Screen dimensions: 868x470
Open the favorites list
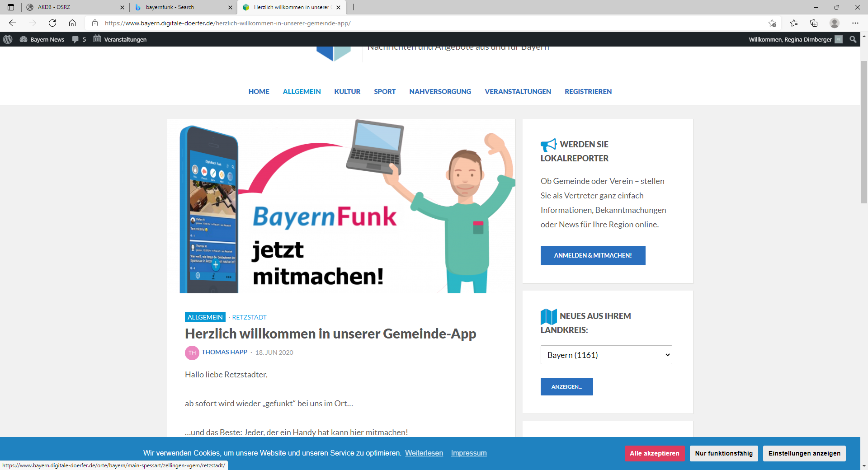(794, 23)
